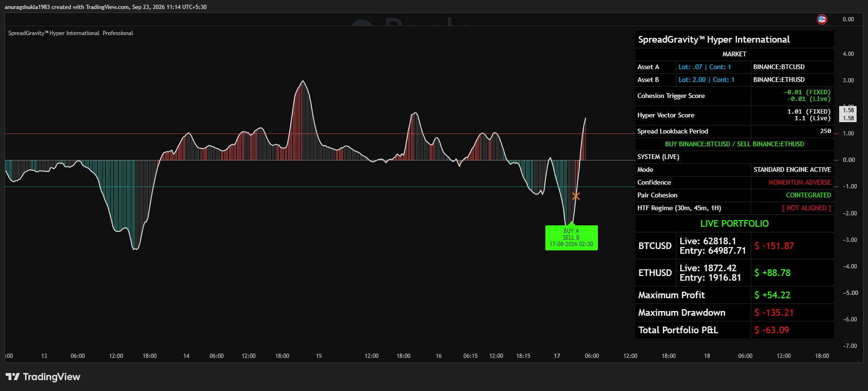Select the COINTEGRATED status
The image size is (868, 391).
[x=808, y=195]
